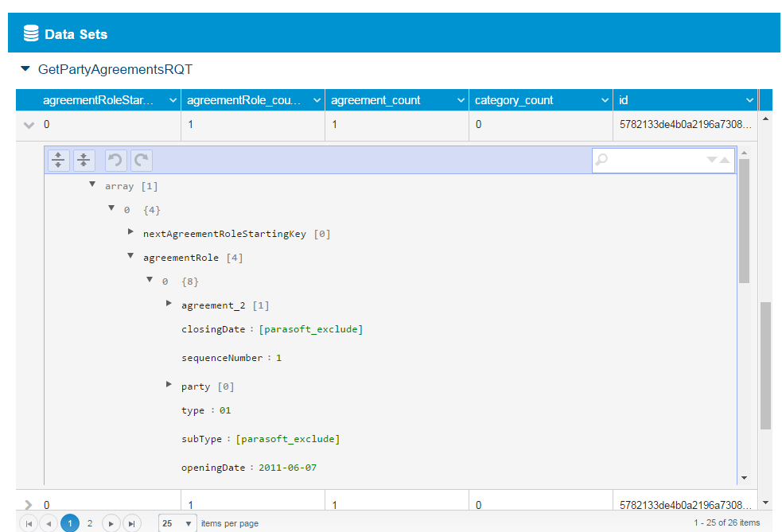Expand all fields in JSON viewer
Viewport: 782px width, 532px height.
[x=58, y=160]
